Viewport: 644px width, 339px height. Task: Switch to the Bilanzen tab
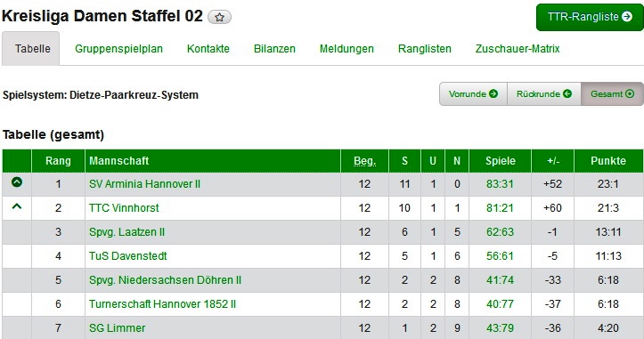click(x=274, y=49)
